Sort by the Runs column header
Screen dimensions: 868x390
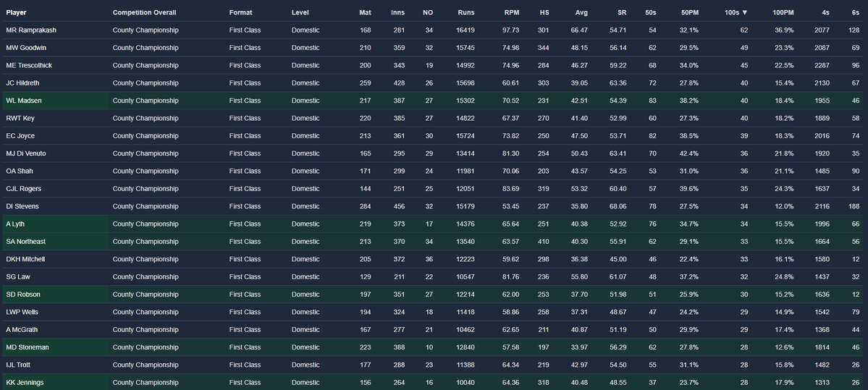coord(466,12)
